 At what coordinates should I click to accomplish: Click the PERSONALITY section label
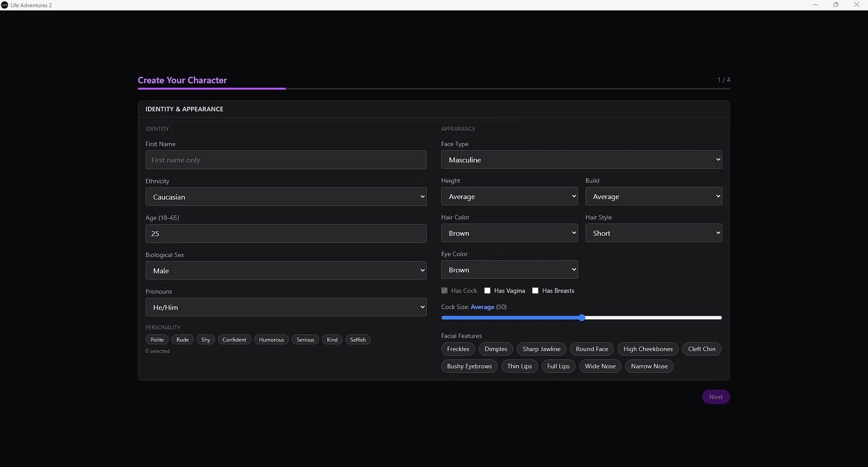[163, 327]
